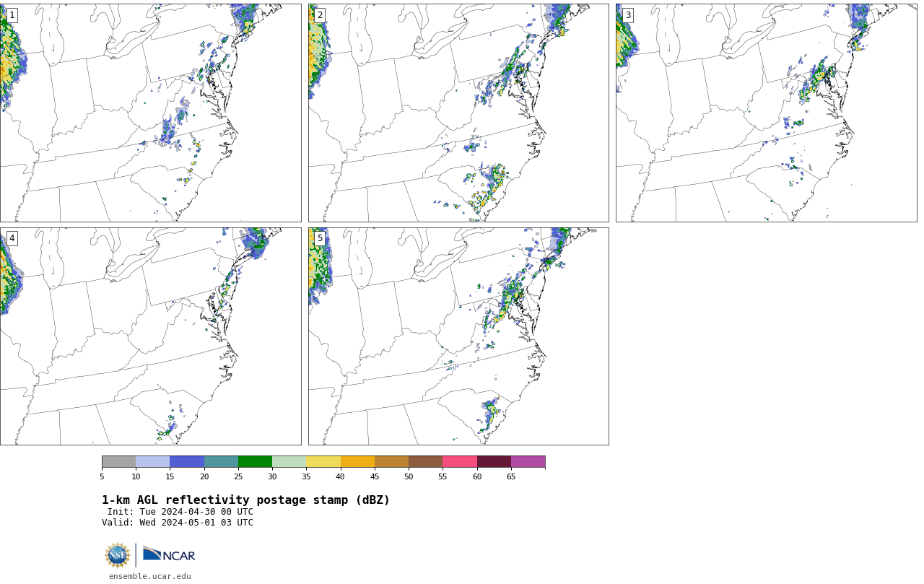Click the dark green 25-30 dBZ swatch
The height and width of the screenshot is (584, 924).
(255, 462)
